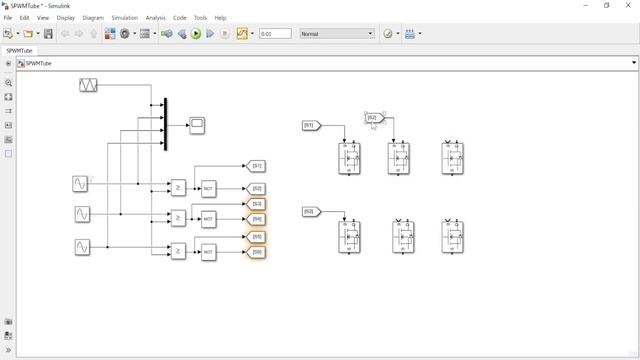The height and width of the screenshot is (360, 640).
Task: Select the highlighted Goto tag S6
Action: coord(256,252)
